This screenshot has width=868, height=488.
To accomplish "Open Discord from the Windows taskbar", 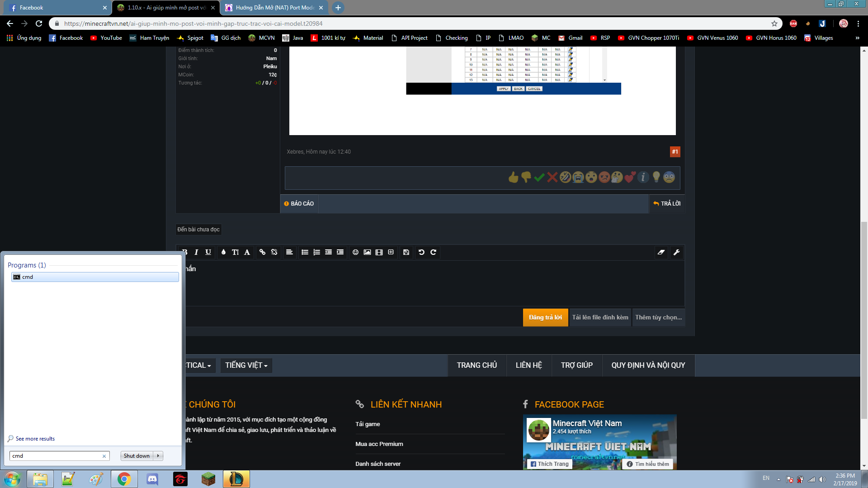I will click(x=152, y=479).
